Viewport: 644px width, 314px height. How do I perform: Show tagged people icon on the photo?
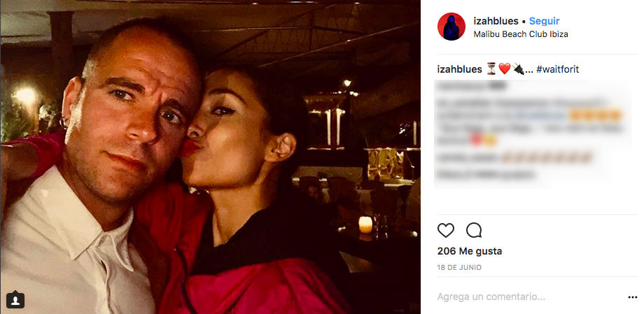click(15, 299)
